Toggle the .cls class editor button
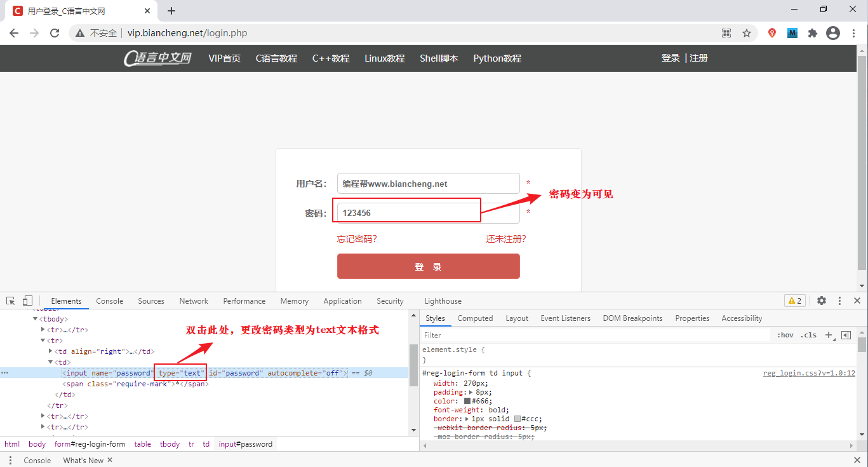This screenshot has width=868, height=467. pos(808,335)
